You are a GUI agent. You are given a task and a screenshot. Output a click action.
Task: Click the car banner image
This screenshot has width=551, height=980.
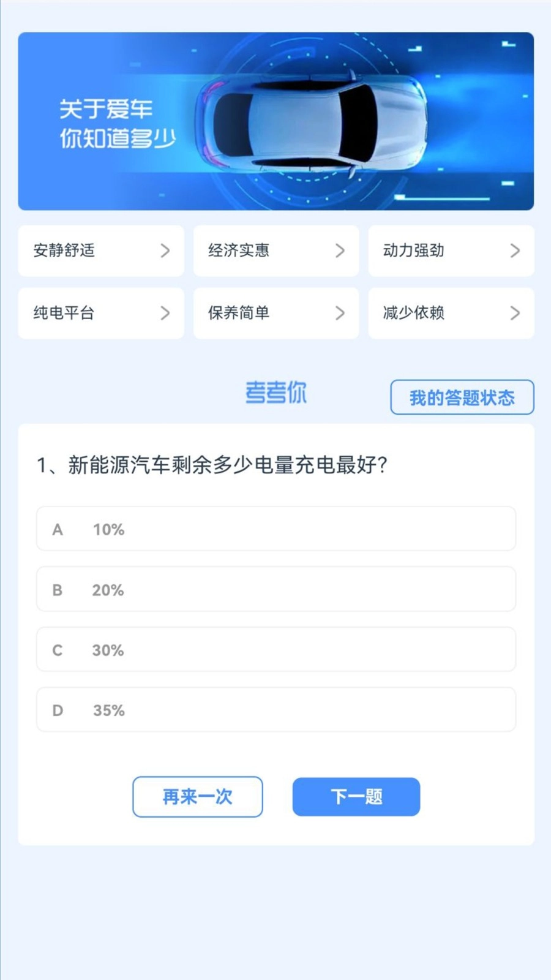(275, 120)
